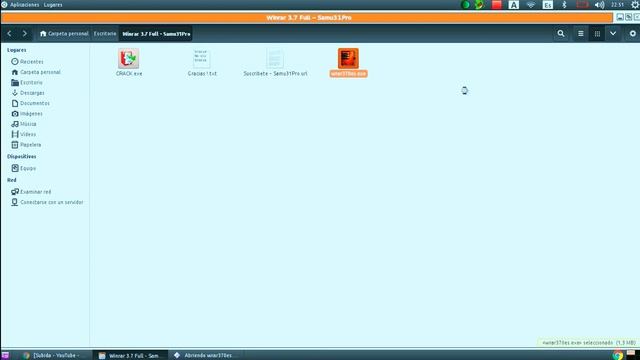640x360 pixels.
Task: Switch to grid icon view
Action: point(597,34)
